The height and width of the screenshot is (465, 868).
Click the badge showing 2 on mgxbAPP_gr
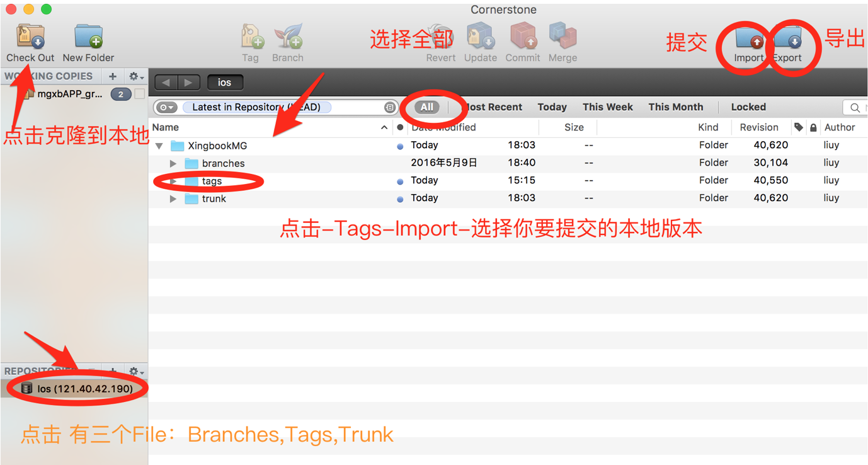[x=120, y=95]
